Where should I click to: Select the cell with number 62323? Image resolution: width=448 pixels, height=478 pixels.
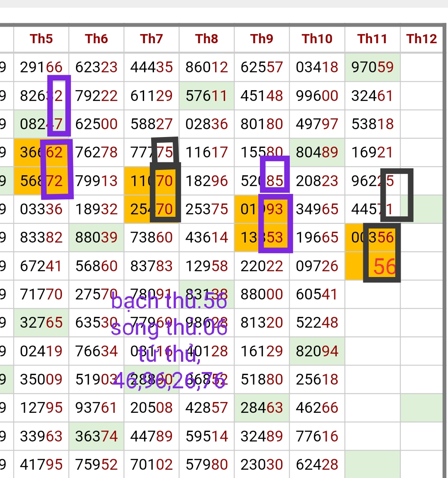[x=96, y=67]
